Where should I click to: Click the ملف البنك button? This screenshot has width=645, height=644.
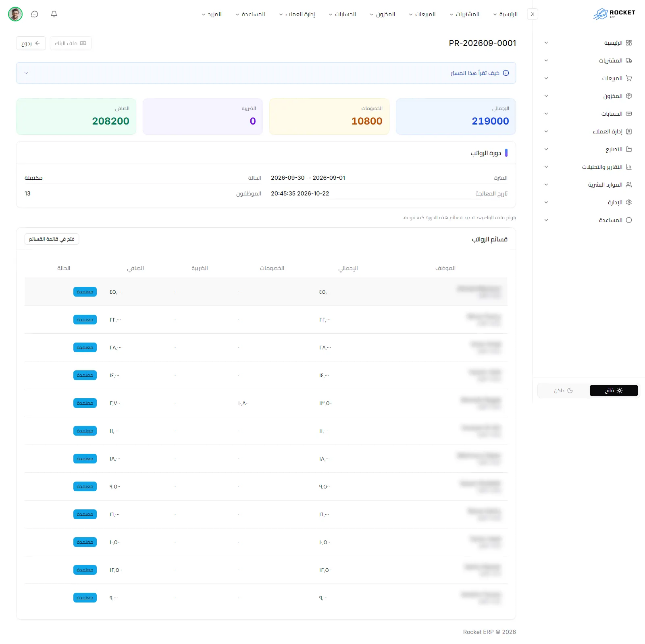[71, 43]
